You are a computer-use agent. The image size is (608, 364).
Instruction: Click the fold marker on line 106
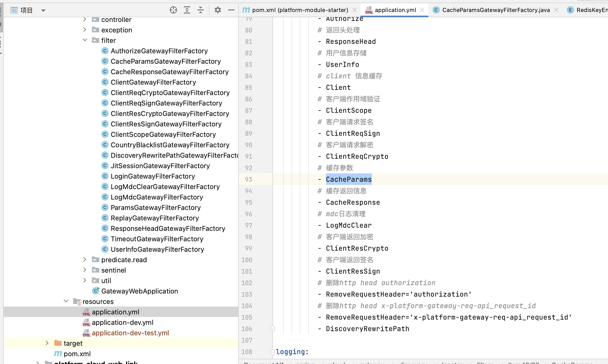coord(272,328)
